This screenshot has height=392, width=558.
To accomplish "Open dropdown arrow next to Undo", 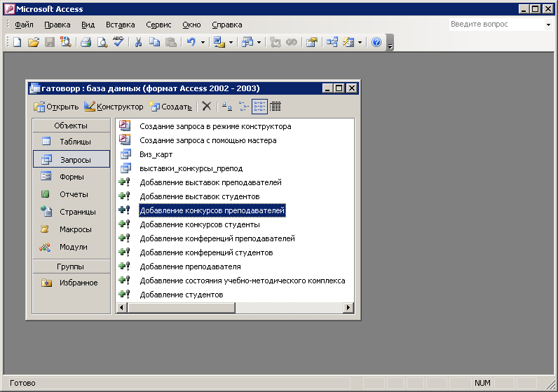I will click(x=203, y=42).
